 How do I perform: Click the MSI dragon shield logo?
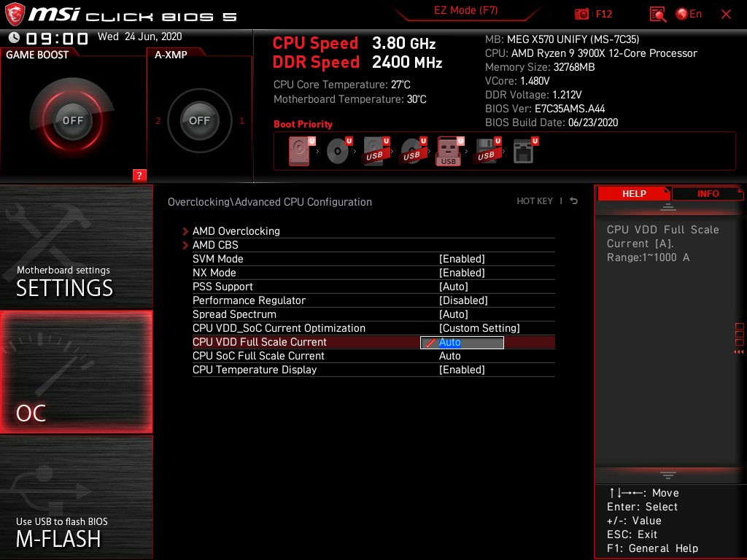pyautogui.click(x=15, y=15)
